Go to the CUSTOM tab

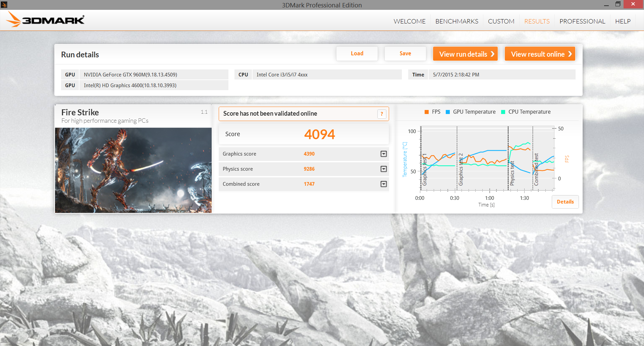click(x=501, y=21)
